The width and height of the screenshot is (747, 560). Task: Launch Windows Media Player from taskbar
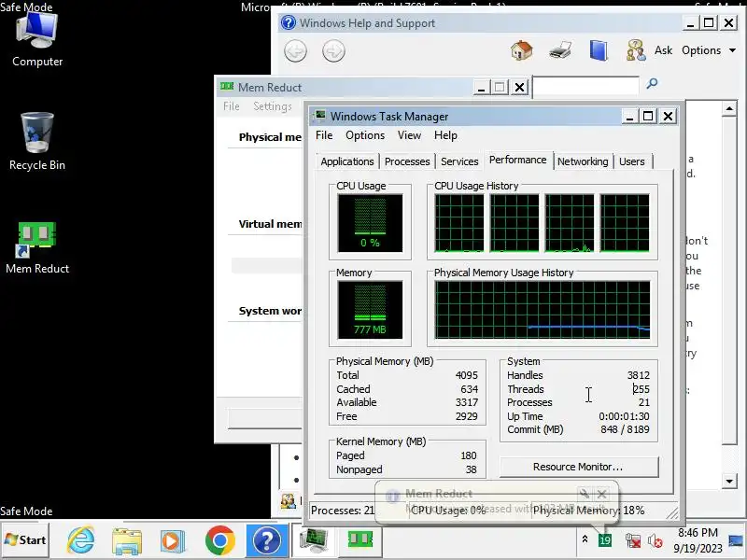click(x=173, y=540)
